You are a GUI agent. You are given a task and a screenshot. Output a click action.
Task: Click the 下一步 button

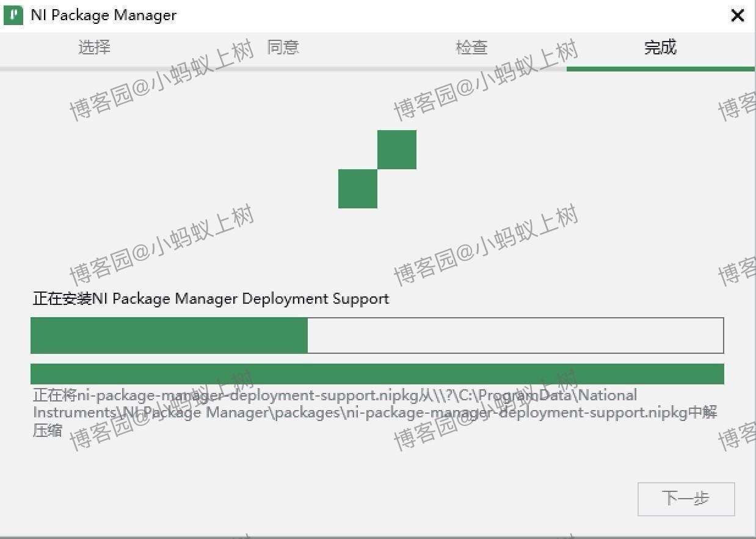686,499
